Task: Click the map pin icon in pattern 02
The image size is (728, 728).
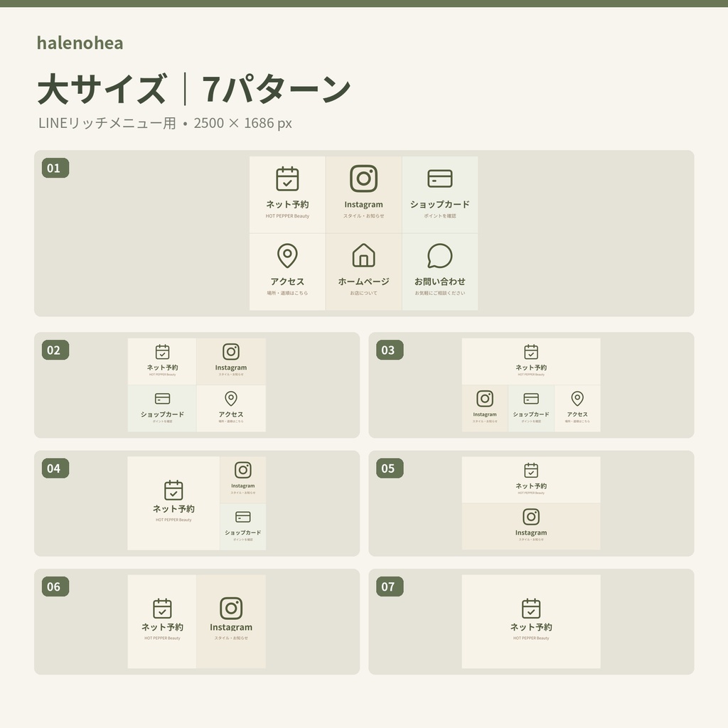Action: tap(231, 398)
